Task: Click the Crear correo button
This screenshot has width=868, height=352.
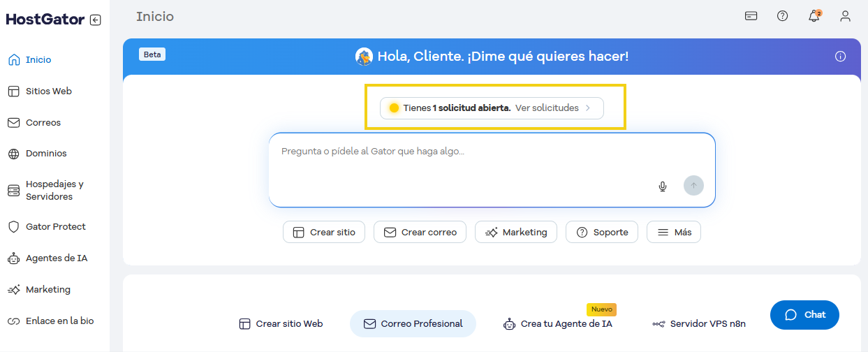Action: tap(420, 232)
